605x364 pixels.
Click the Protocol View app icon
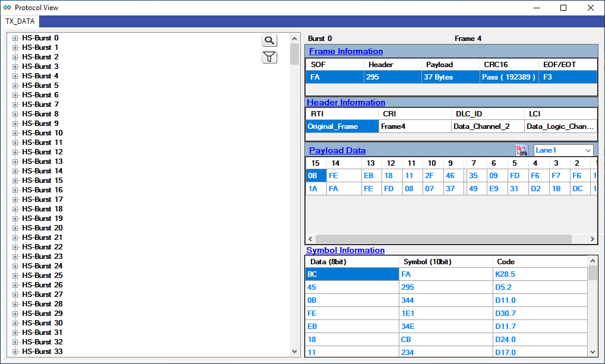click(7, 8)
